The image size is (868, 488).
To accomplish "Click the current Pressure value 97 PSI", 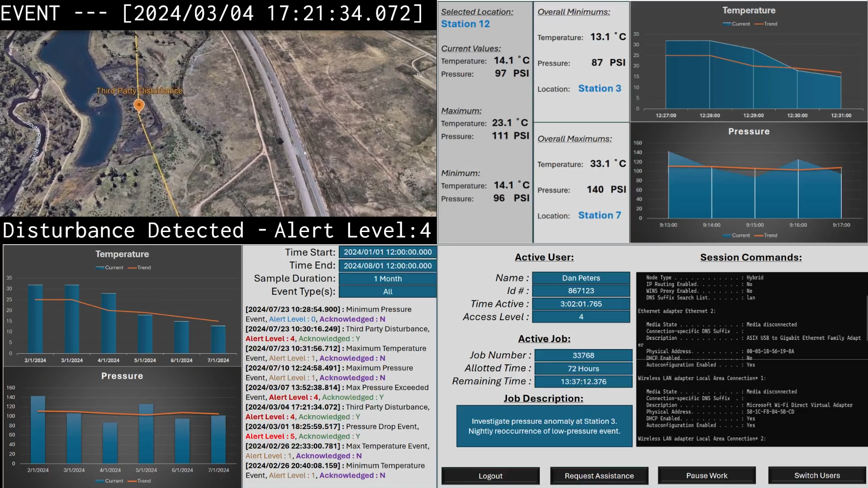I will [x=512, y=73].
